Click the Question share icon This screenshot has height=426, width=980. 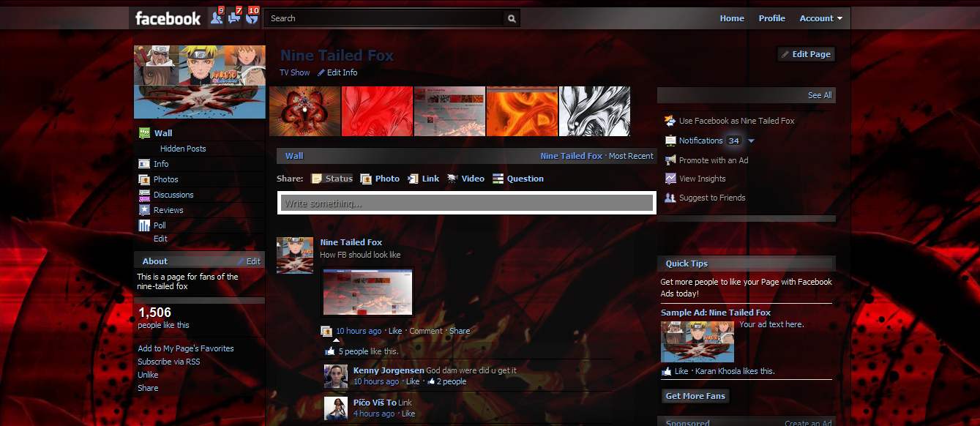point(498,179)
